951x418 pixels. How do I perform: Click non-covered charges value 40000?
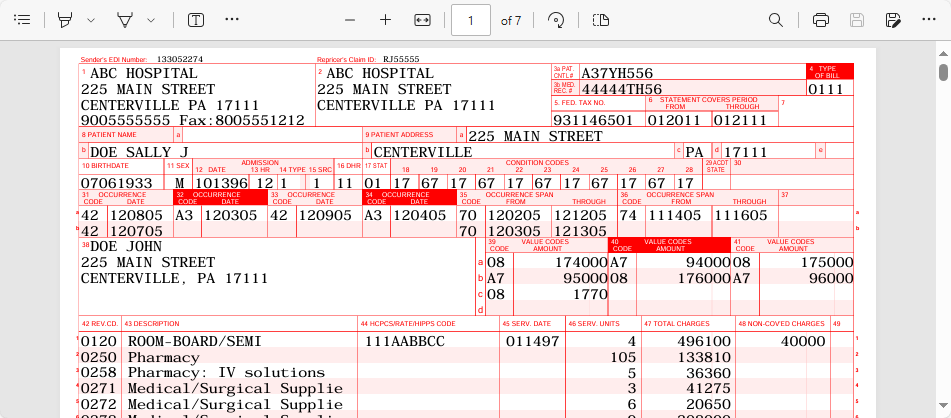[x=803, y=342]
